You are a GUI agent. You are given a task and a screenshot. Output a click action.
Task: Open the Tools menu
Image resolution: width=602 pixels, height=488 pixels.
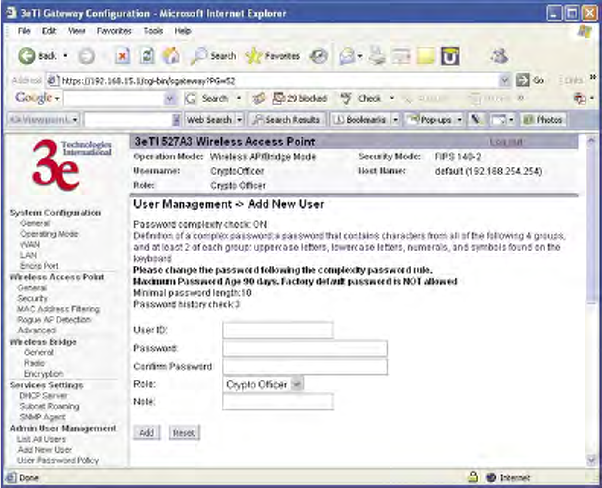tap(153, 31)
